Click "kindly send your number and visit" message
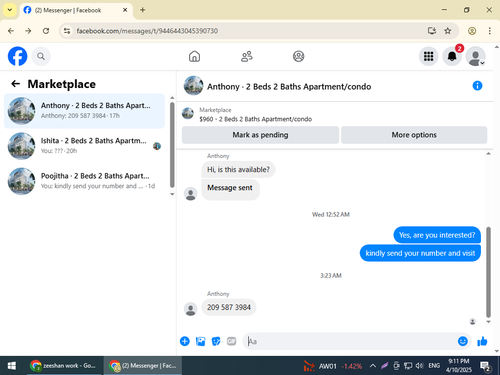Viewport: 500px width, 375px height. 420,253
